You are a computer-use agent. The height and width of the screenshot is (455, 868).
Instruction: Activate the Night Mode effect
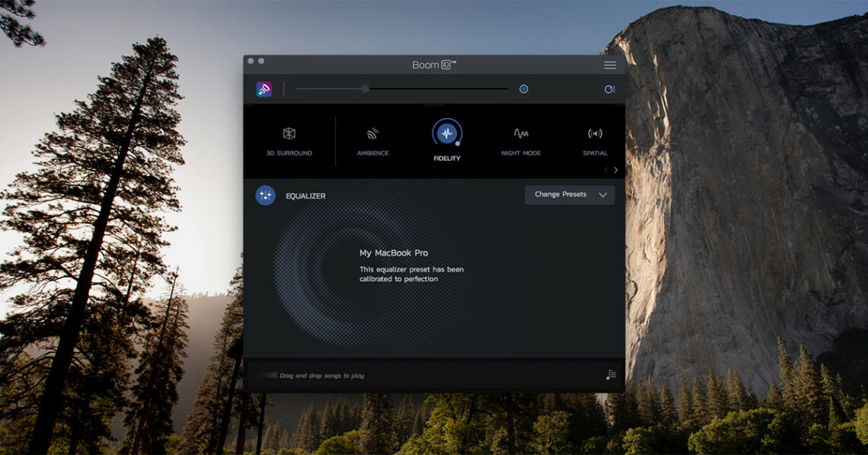click(x=521, y=133)
